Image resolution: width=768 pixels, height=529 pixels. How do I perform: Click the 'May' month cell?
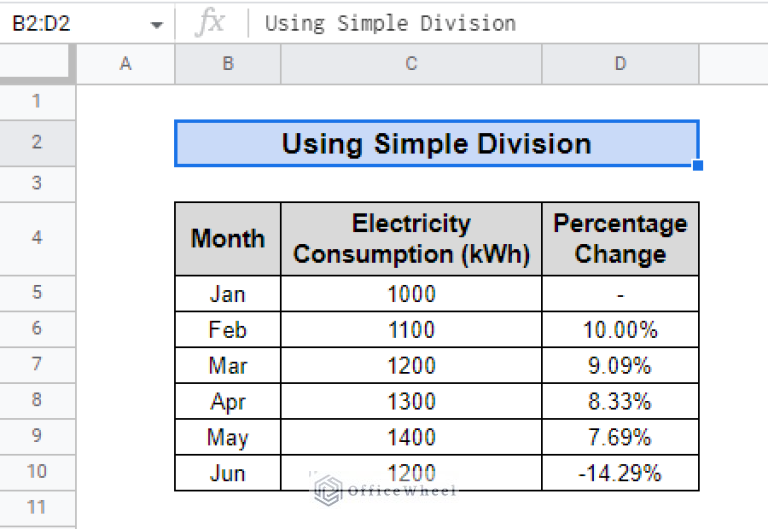(228, 437)
